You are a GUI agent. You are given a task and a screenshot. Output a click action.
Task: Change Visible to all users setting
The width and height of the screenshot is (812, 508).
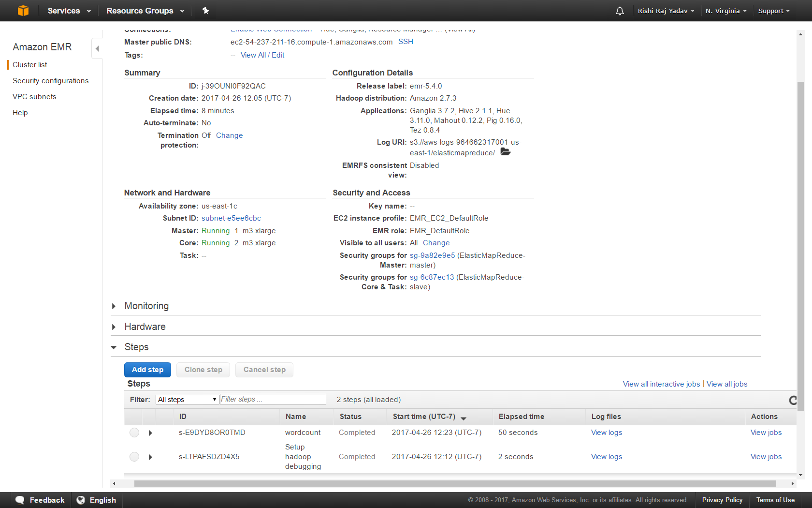[436, 243]
